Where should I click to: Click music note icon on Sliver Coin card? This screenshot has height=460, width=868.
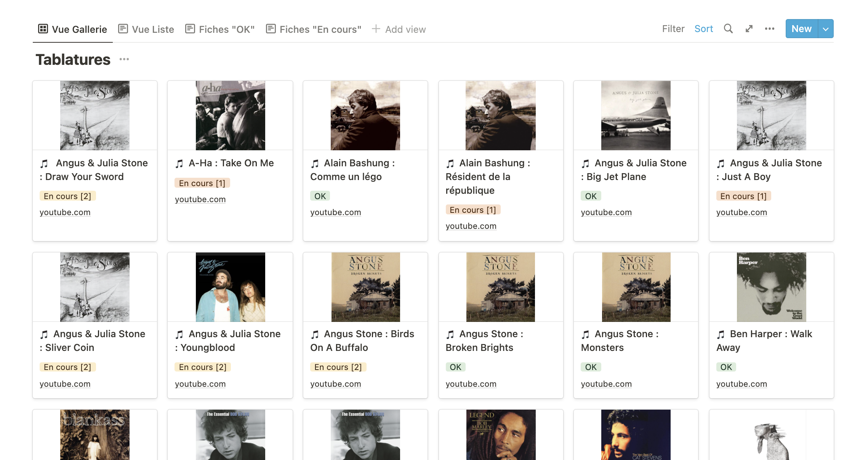(45, 335)
